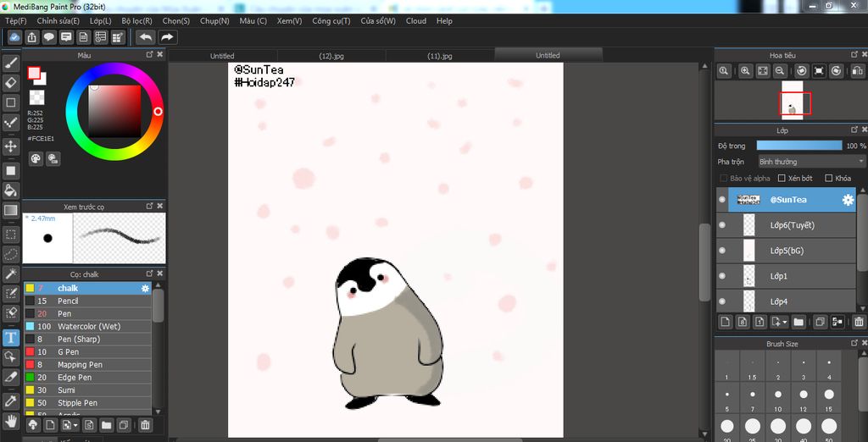
Task: Open the Pha trộn blend mode dropdown
Action: click(x=811, y=162)
